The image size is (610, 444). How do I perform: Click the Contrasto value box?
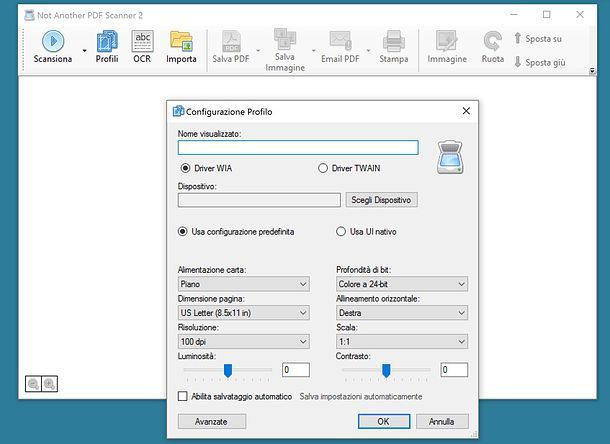(x=454, y=370)
